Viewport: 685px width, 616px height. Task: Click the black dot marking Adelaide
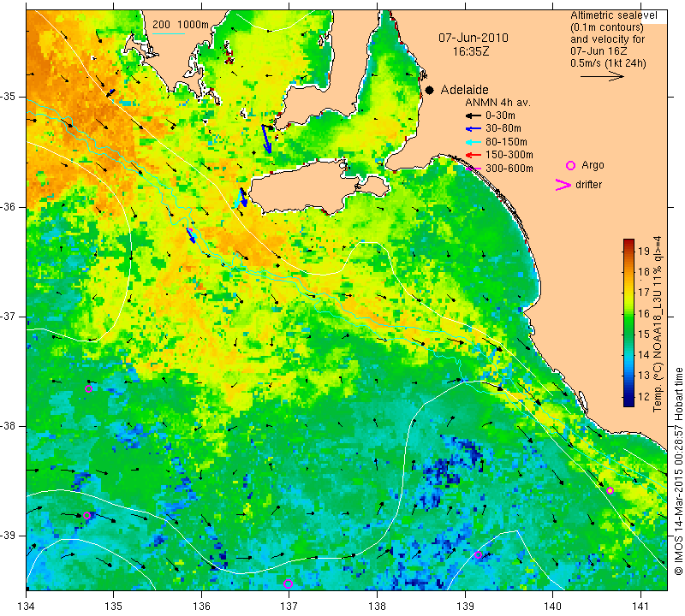click(x=430, y=91)
